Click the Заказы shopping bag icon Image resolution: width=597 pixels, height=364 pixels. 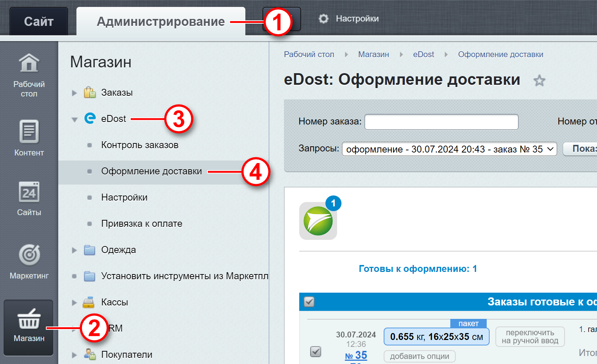[x=90, y=92]
